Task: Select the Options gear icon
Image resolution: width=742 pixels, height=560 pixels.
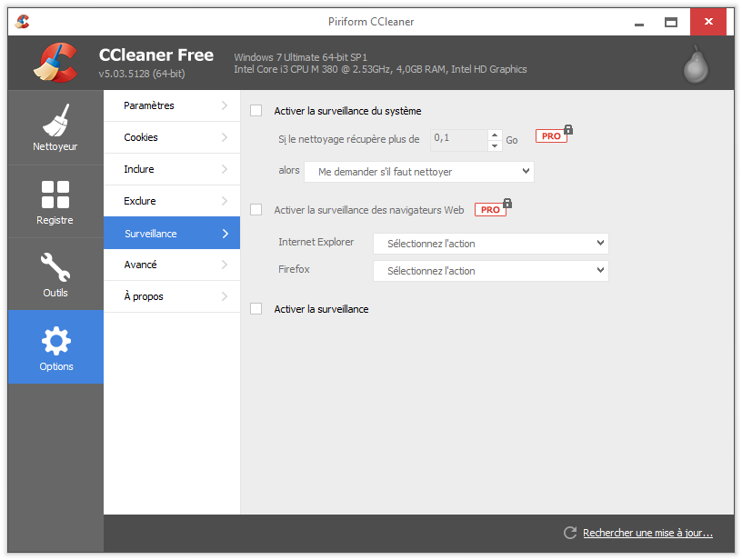Action: click(x=55, y=347)
